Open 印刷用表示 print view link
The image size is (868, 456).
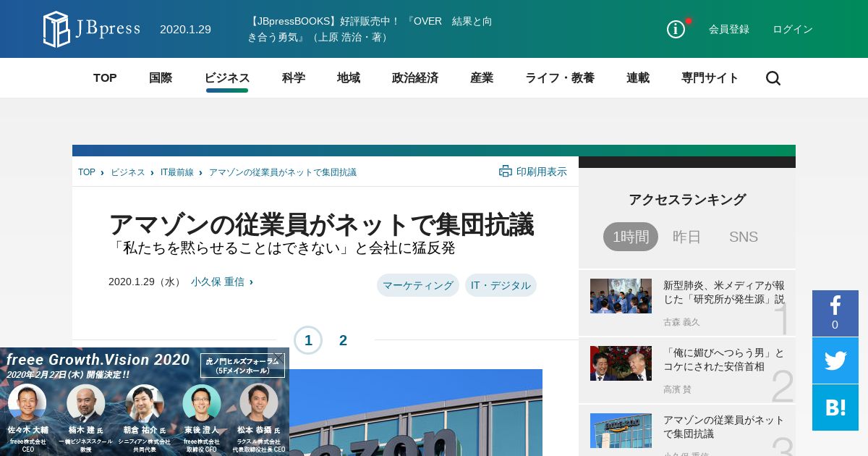tap(542, 172)
